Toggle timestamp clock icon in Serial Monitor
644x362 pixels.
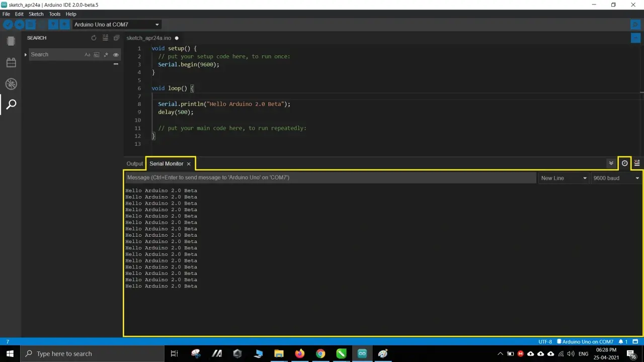pyautogui.click(x=624, y=163)
